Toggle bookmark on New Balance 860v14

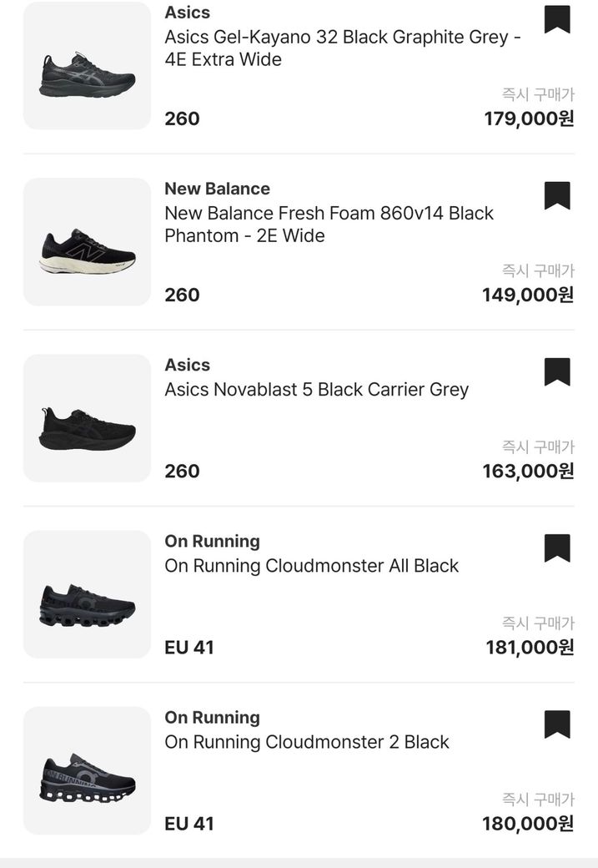557,195
